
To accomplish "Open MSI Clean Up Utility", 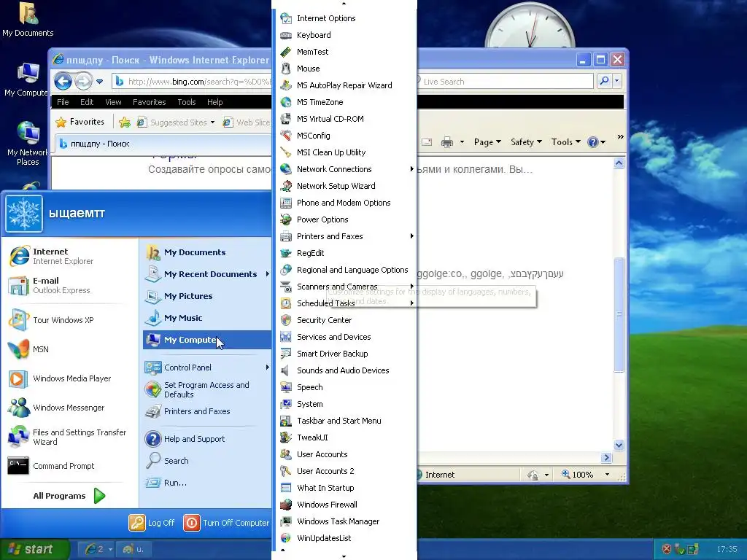I will tap(344, 152).
